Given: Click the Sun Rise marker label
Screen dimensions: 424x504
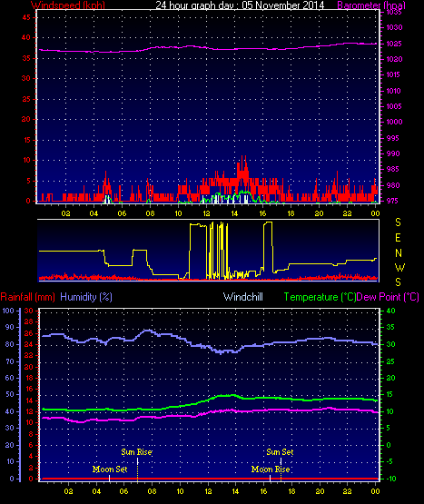Looking at the screenshot, I should coord(136,452).
